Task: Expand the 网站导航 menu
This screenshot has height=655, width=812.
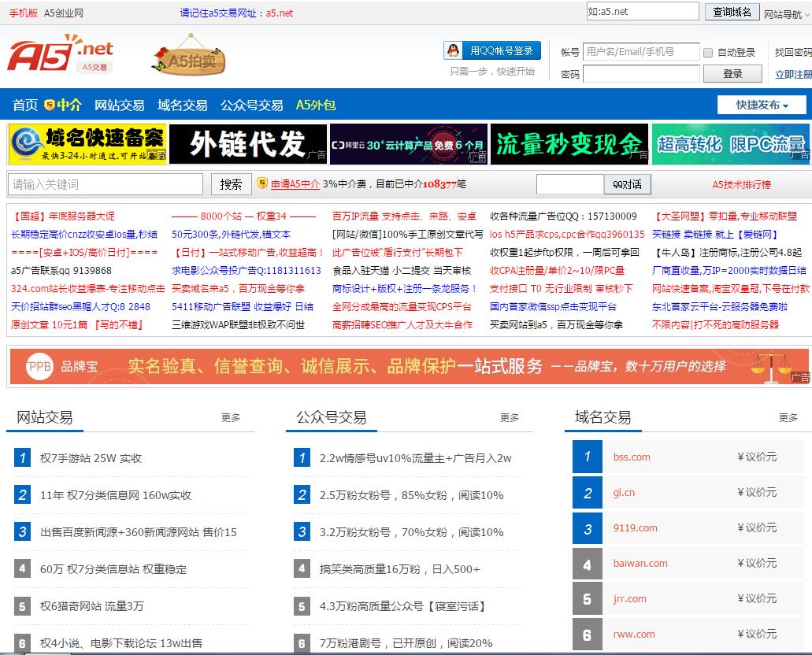Action: point(787,14)
